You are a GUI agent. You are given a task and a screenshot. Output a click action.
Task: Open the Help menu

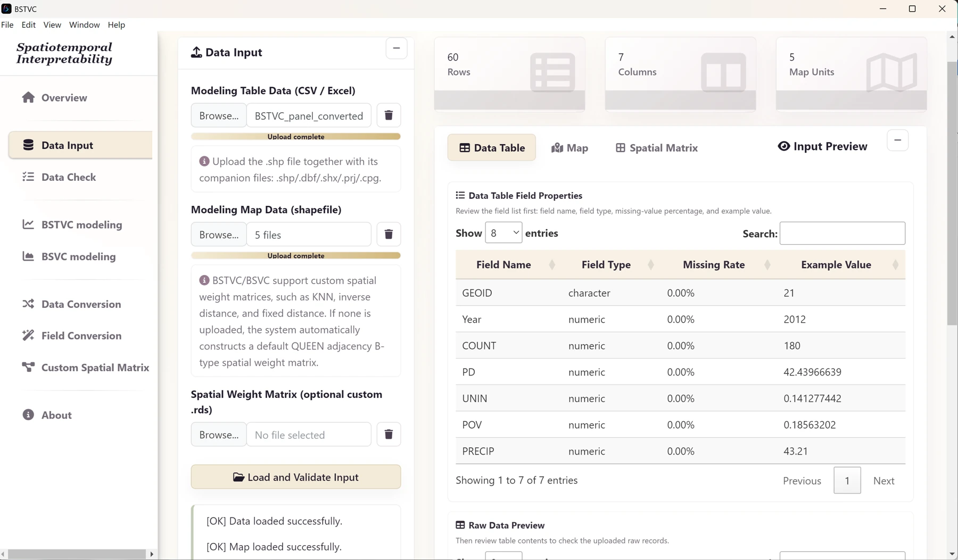tap(117, 25)
